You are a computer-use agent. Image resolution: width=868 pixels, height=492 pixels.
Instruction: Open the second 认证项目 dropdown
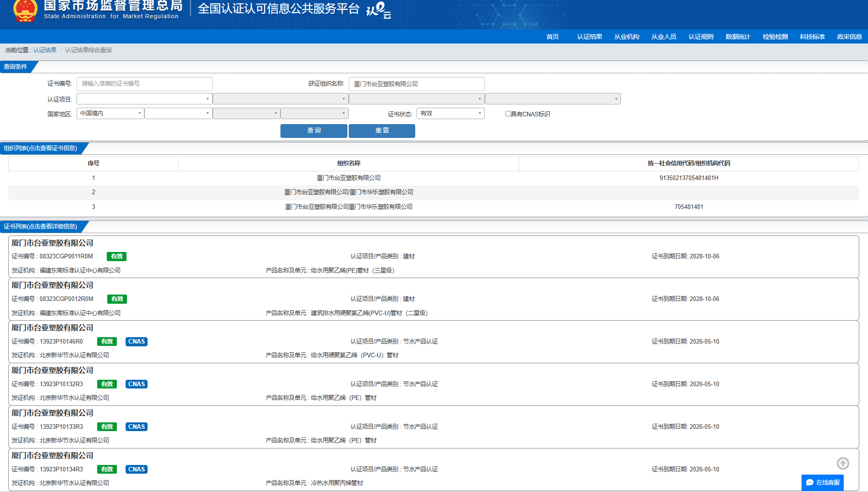(x=280, y=99)
